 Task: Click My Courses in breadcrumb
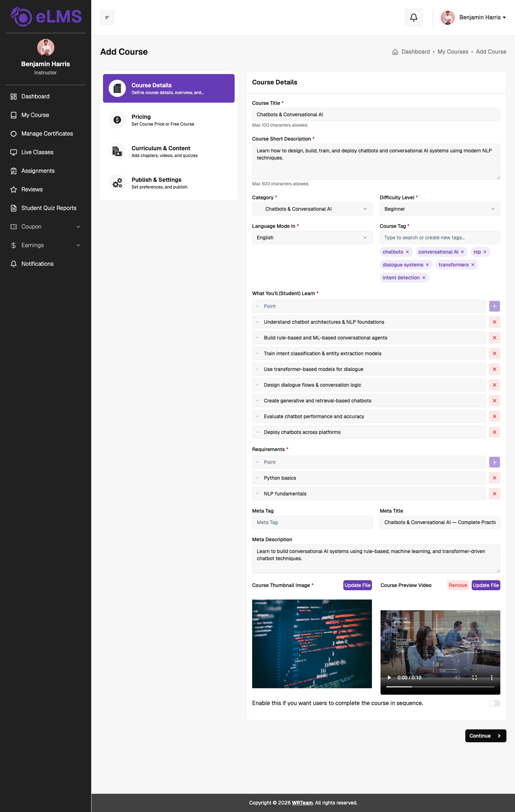pyautogui.click(x=453, y=52)
